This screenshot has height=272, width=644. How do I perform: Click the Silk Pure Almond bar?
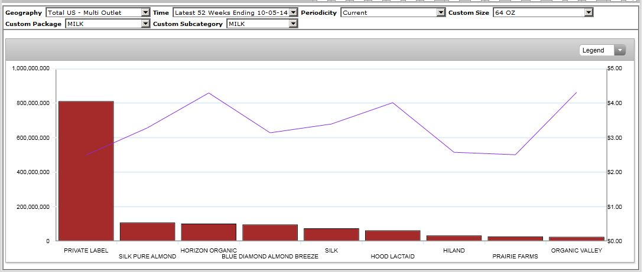pyautogui.click(x=147, y=232)
